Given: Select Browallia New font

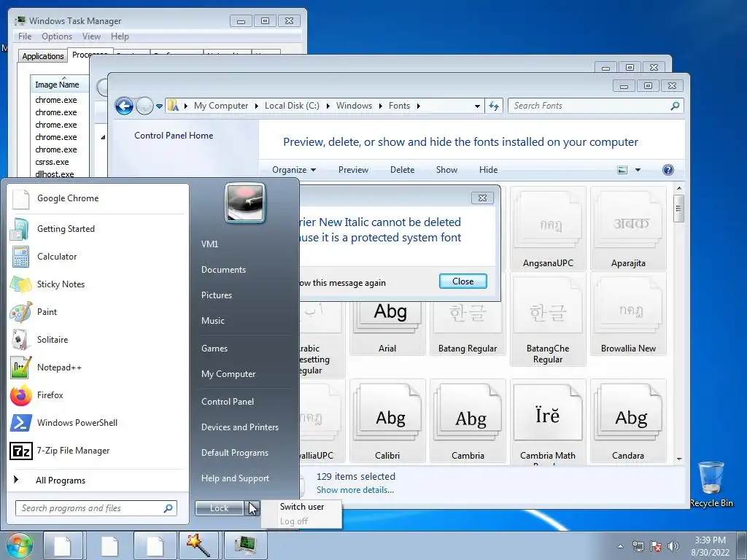Looking at the screenshot, I should [x=628, y=314].
